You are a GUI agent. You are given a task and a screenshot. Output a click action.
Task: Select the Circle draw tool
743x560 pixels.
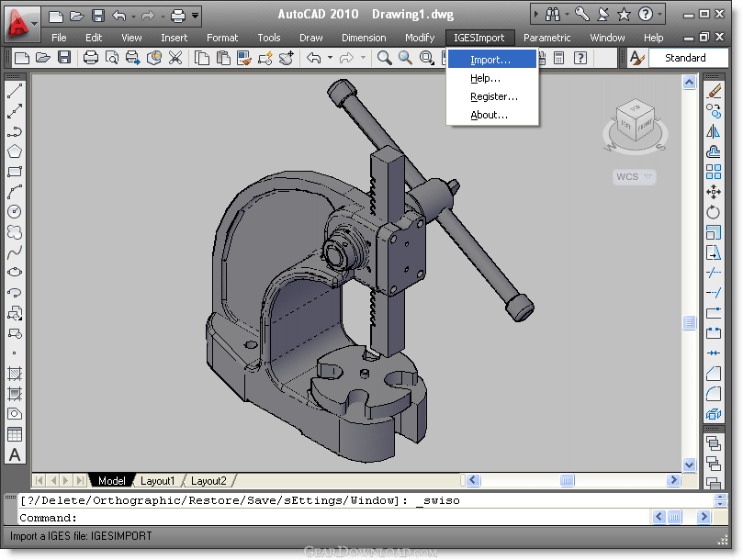click(x=15, y=212)
